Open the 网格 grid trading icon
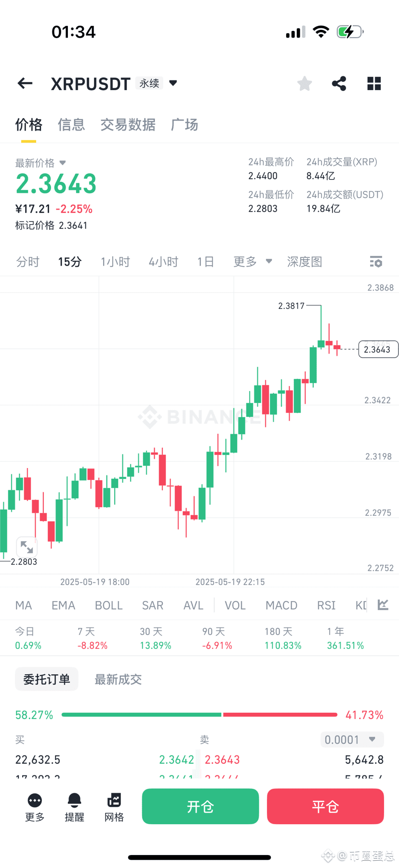The image size is (399, 868). coord(114,801)
